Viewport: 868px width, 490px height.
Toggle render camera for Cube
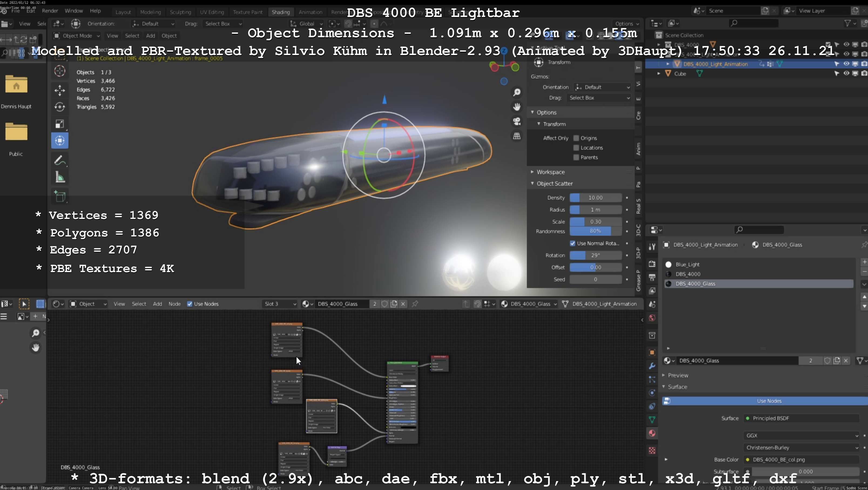[864, 73]
